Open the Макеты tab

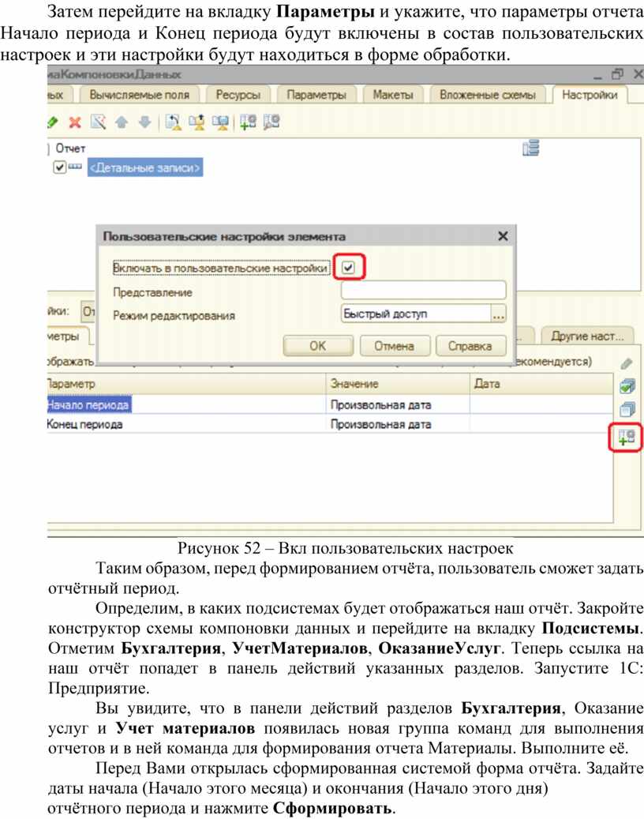(393, 95)
